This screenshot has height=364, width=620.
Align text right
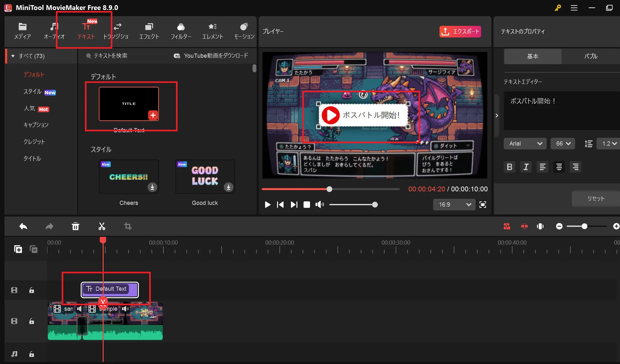[x=575, y=167]
